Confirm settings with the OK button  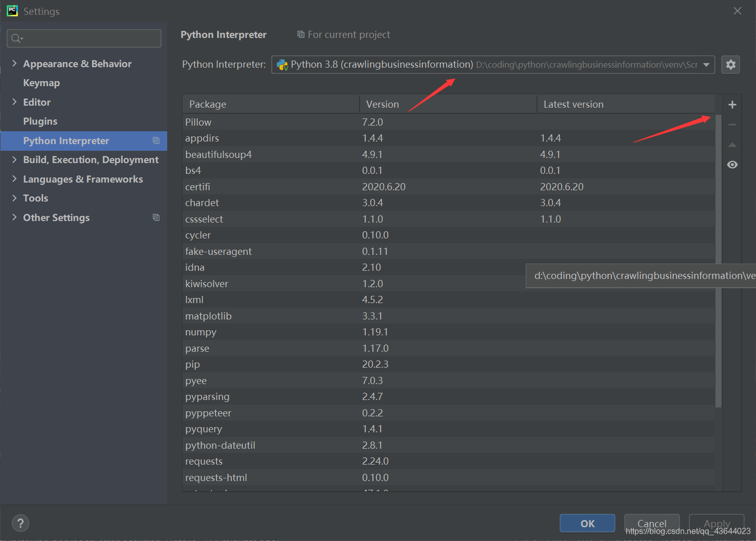pyautogui.click(x=587, y=523)
